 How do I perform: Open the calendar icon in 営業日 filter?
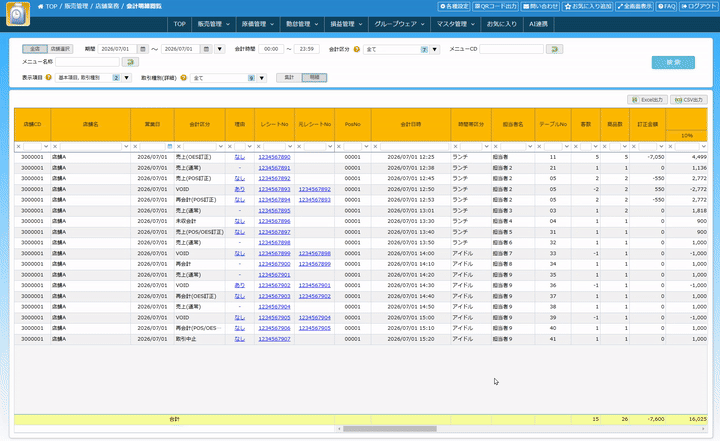point(170,147)
